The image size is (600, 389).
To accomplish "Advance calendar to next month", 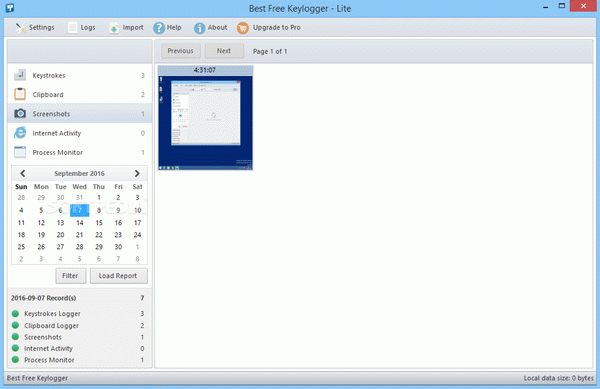I will pos(137,173).
